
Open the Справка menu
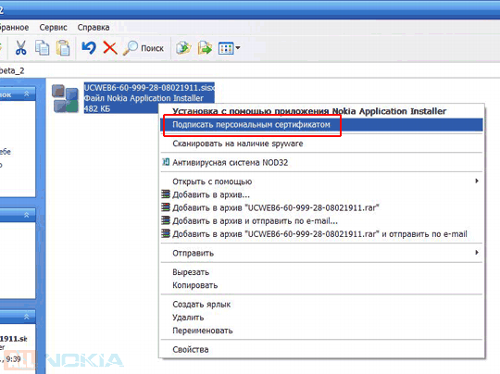93,27
